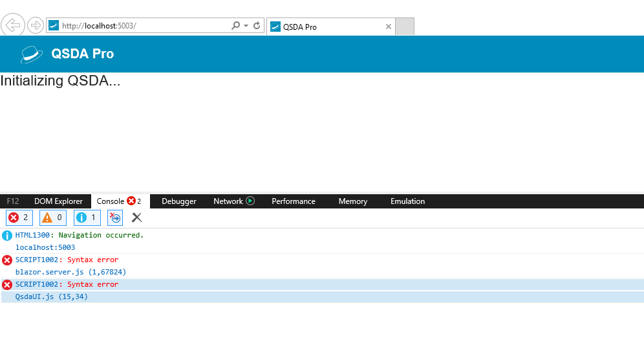
Task: Toggle the errors filter showing 2
Action: point(19,218)
